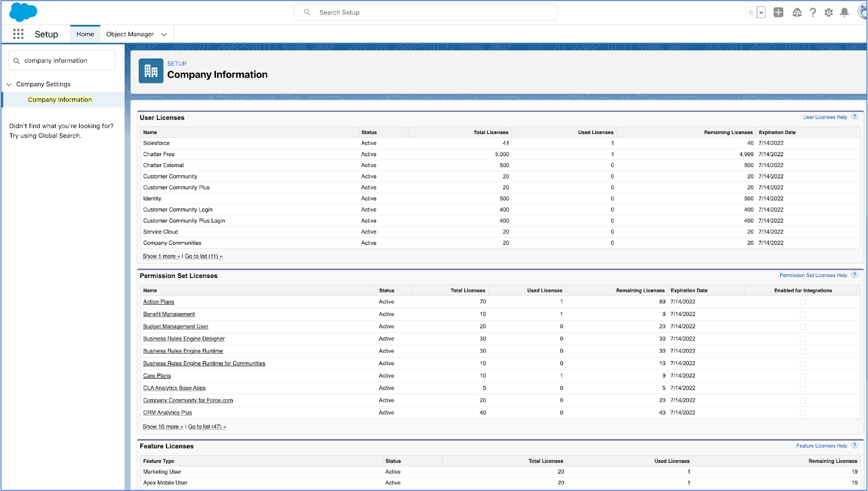Open the user avatar profile icon
The width and height of the screenshot is (868, 491).
coord(861,12)
